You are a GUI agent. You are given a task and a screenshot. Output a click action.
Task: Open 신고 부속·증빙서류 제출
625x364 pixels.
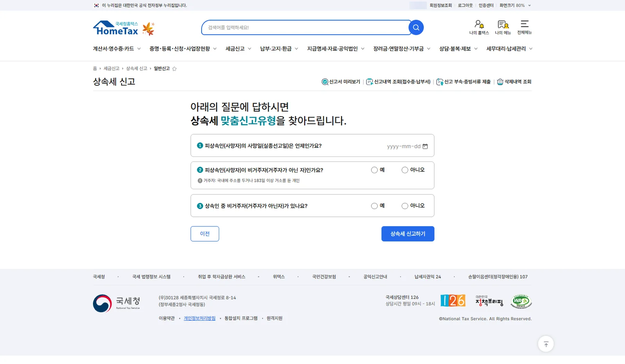coord(463,82)
